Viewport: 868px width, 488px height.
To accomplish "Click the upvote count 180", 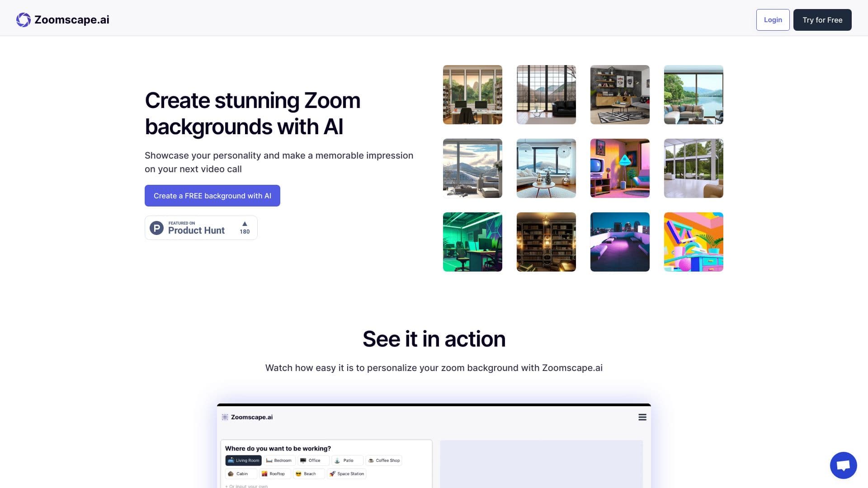I will pos(245,231).
